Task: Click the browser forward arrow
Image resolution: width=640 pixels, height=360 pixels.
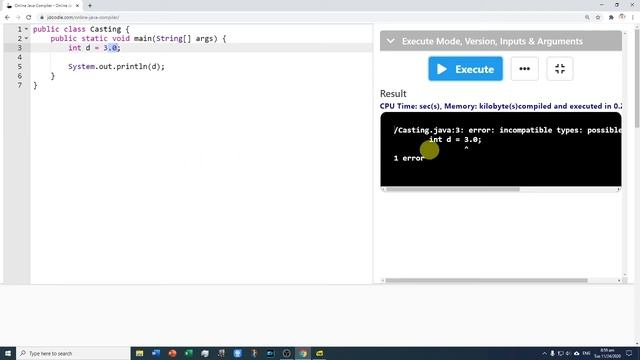Action: [18, 17]
